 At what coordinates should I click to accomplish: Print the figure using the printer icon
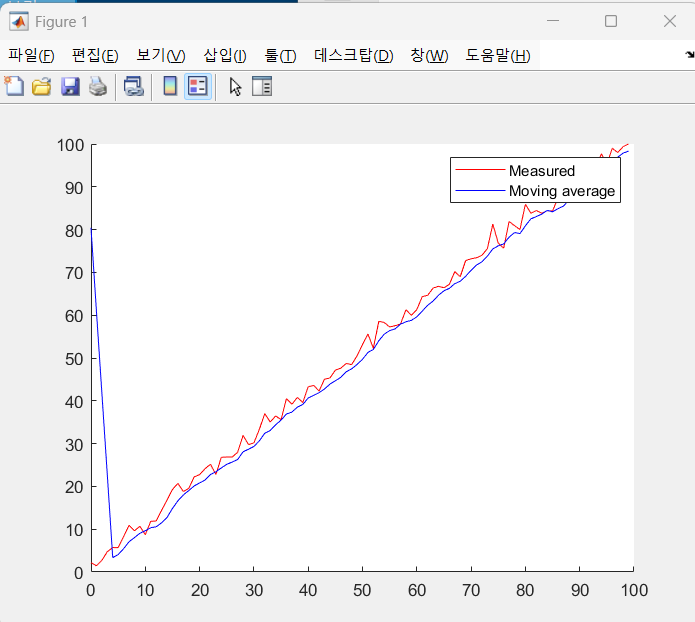(x=98, y=86)
